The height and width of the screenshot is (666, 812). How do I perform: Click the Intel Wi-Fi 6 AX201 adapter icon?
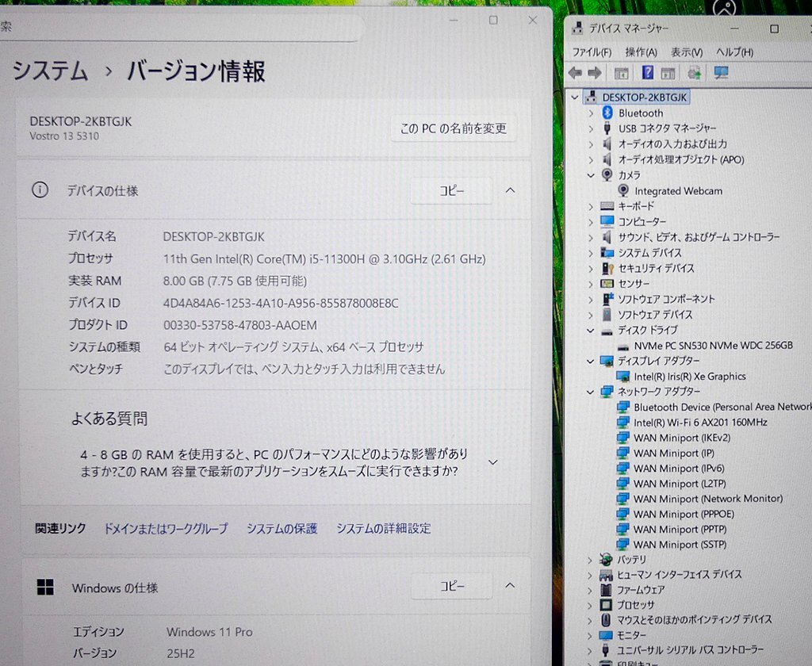point(623,423)
